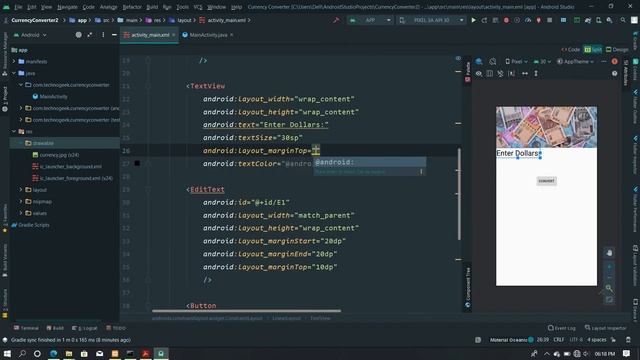Open the toolbar Search Everywhere magnifier
Image resolution: width=640 pixels, height=360 pixels.
(623, 20)
